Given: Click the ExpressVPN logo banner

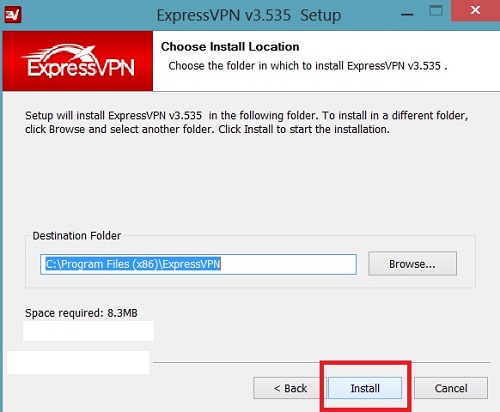Looking at the screenshot, I should 78,61.
